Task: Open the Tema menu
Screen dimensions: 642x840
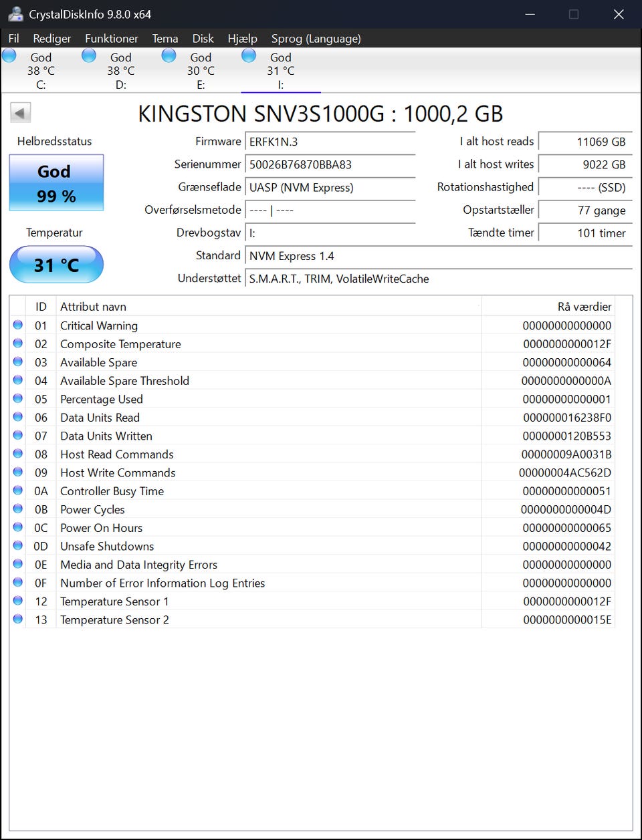Action: click(165, 38)
